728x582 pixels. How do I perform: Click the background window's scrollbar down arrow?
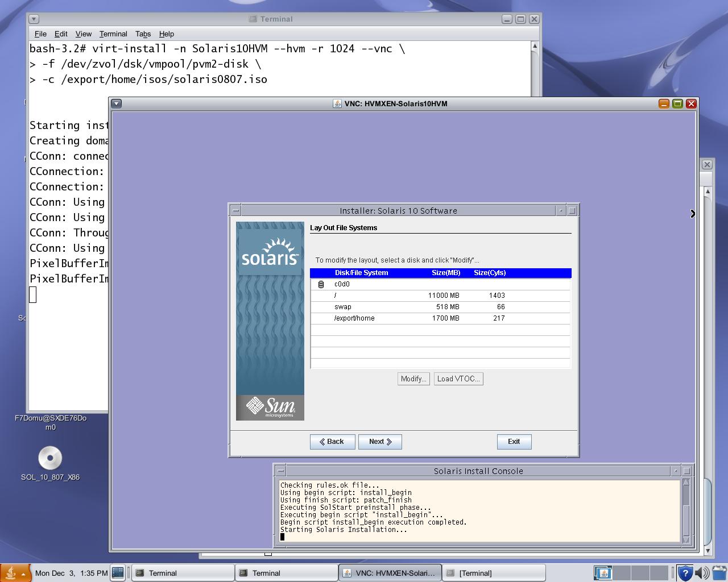(x=708, y=550)
